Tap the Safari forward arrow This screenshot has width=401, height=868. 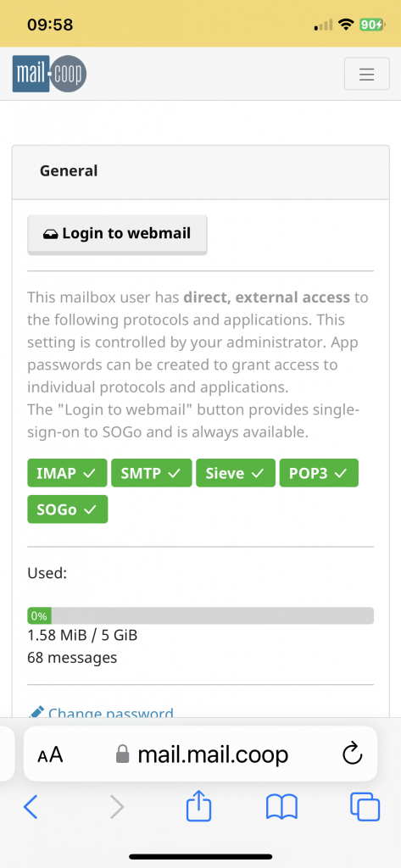(x=116, y=807)
